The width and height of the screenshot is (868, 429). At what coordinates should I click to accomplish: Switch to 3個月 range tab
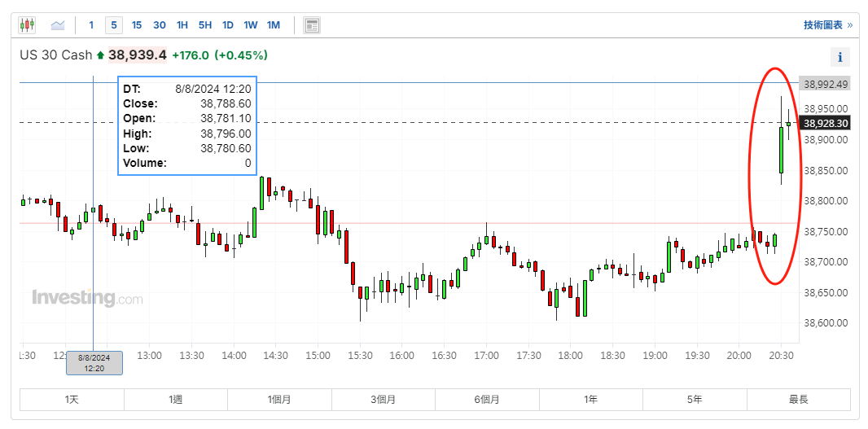click(384, 400)
